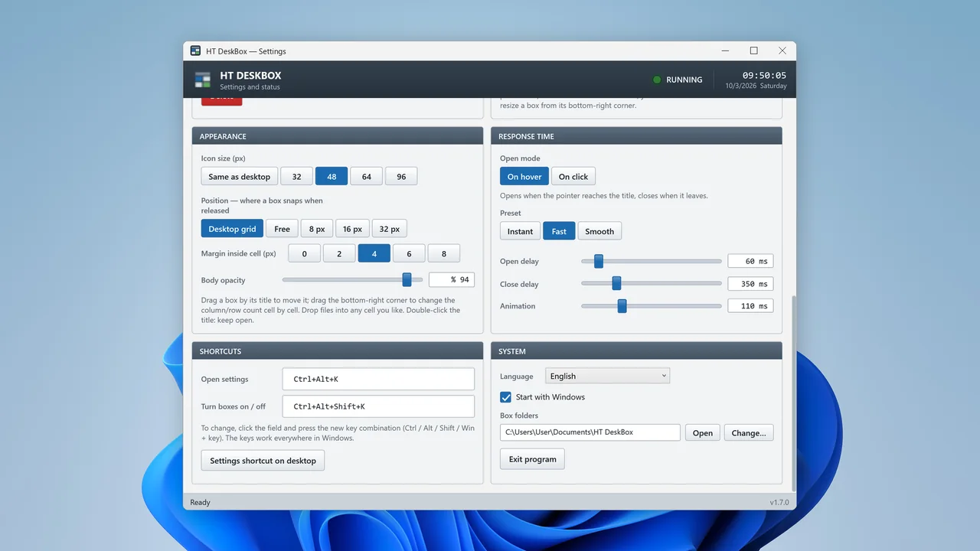Choose the Instant response preset

click(520, 231)
